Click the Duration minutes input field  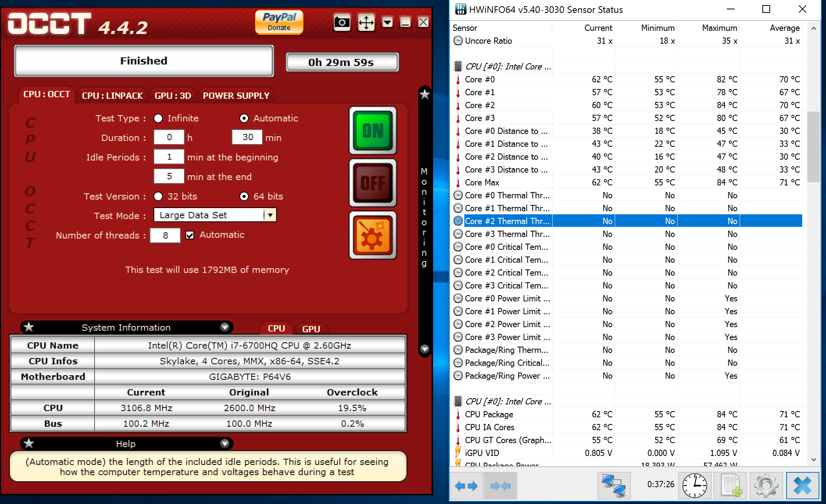[247, 137]
